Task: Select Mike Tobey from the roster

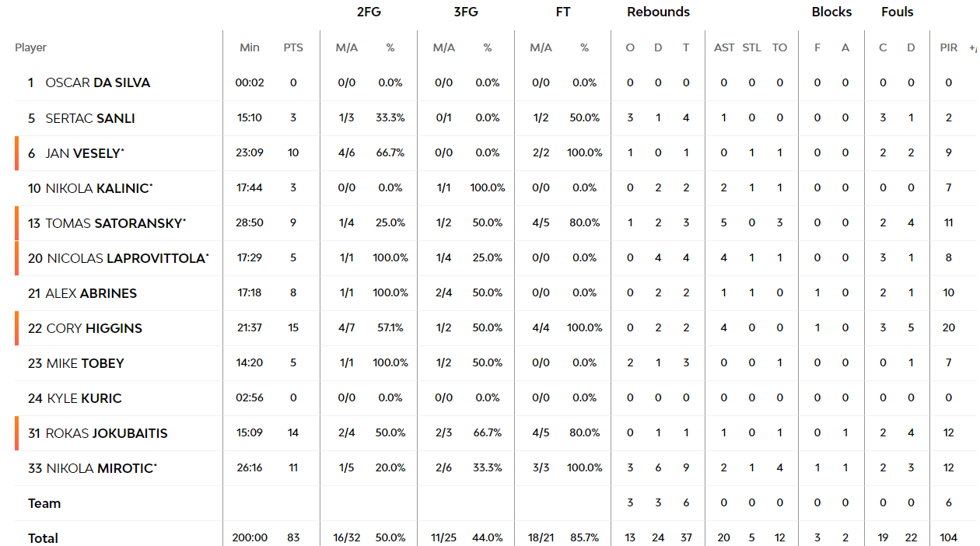Action: pos(86,363)
